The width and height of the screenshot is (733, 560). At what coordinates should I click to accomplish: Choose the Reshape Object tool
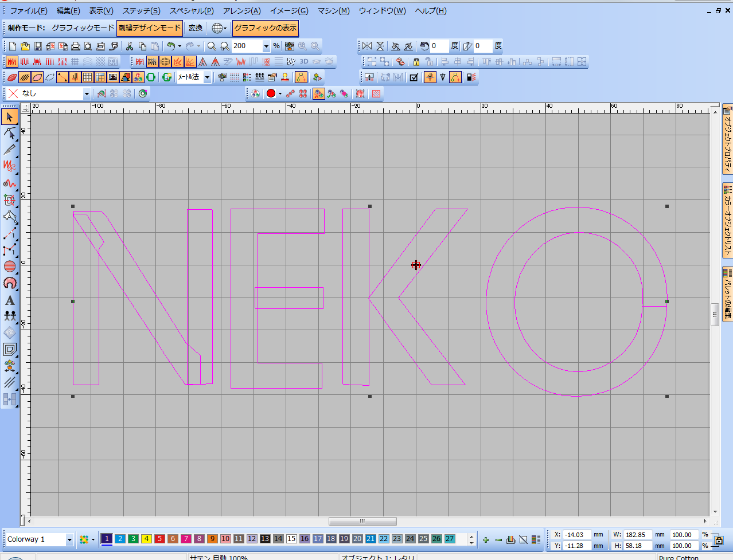(x=10, y=134)
